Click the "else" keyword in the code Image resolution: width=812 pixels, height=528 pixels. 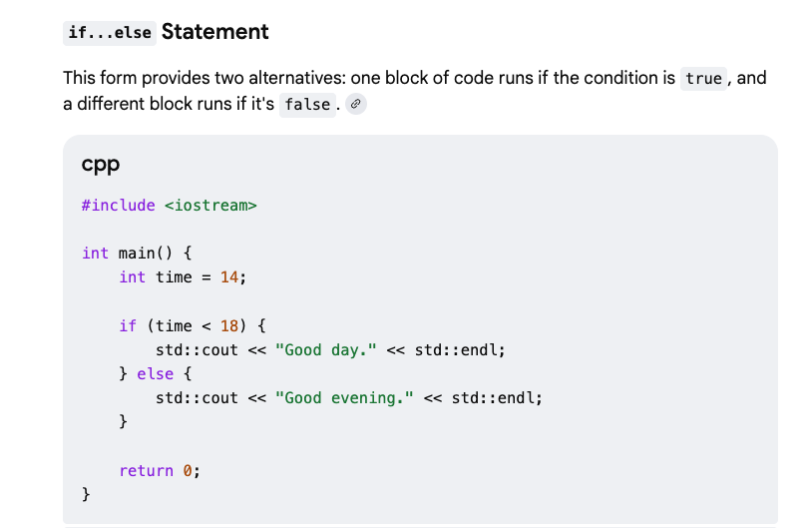click(x=155, y=374)
